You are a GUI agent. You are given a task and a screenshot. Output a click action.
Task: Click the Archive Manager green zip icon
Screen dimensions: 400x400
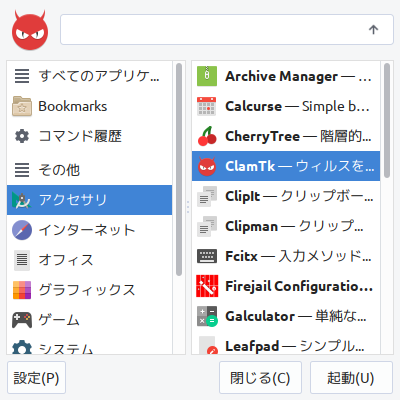(x=207, y=76)
